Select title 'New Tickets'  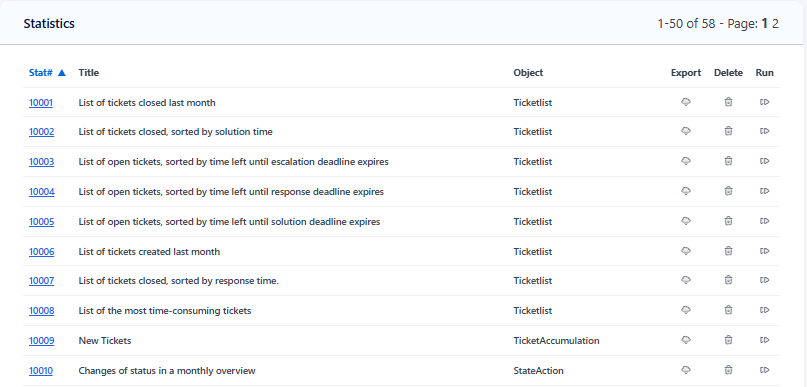click(105, 340)
